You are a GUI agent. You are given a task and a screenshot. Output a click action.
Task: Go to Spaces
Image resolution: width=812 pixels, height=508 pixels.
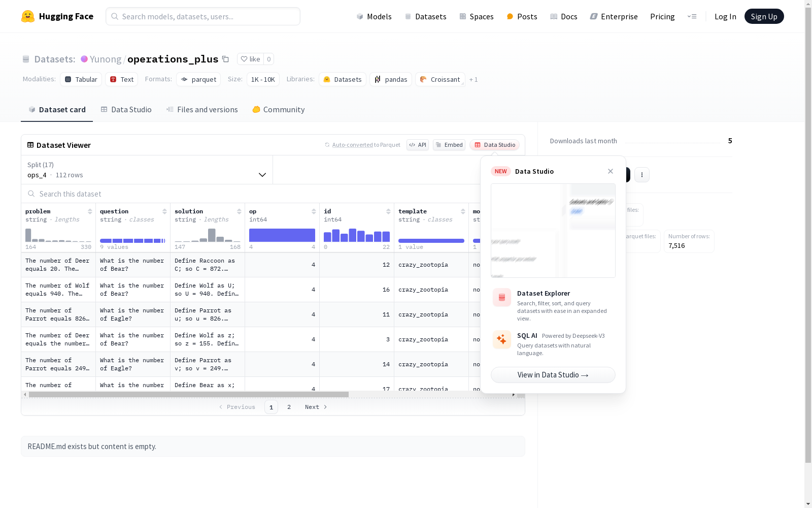[x=477, y=16]
